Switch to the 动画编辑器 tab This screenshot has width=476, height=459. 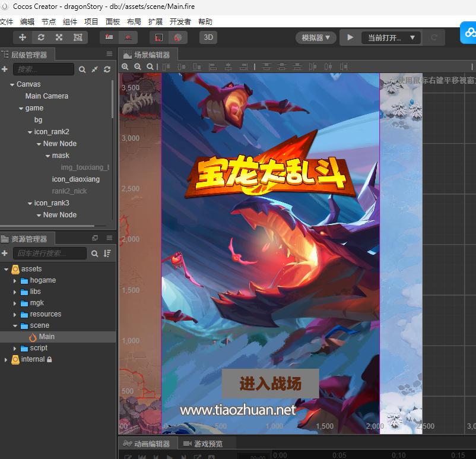[x=147, y=444]
